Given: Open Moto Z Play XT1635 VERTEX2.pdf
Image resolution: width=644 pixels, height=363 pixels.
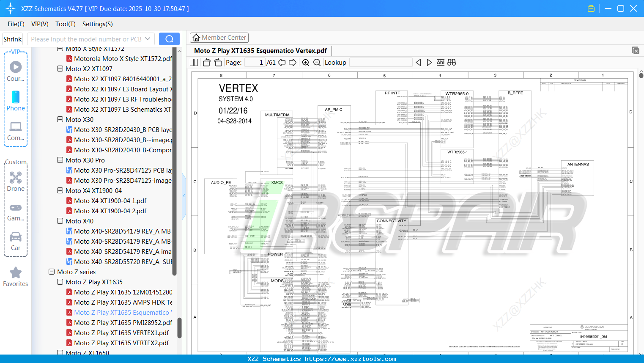Looking at the screenshot, I should click(121, 343).
